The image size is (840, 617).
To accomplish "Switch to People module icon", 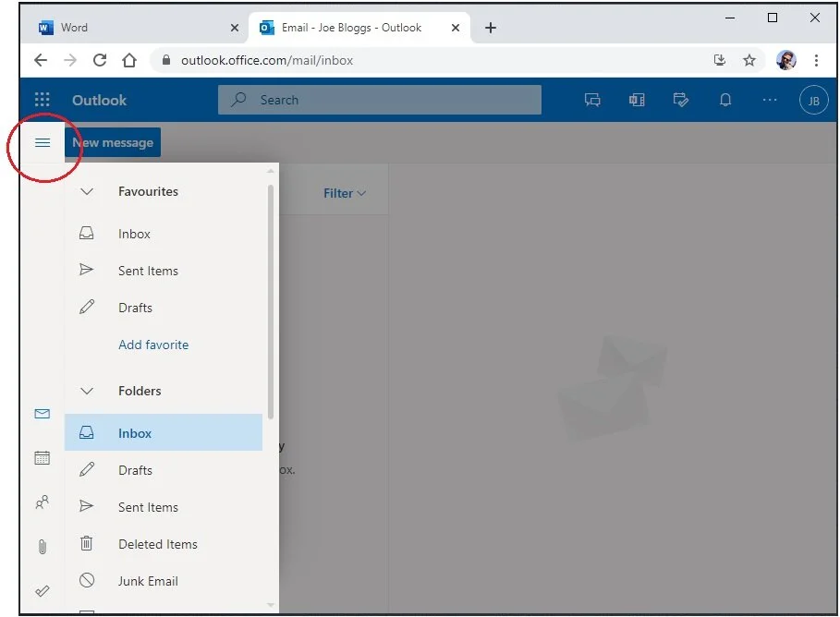I will coord(43,502).
